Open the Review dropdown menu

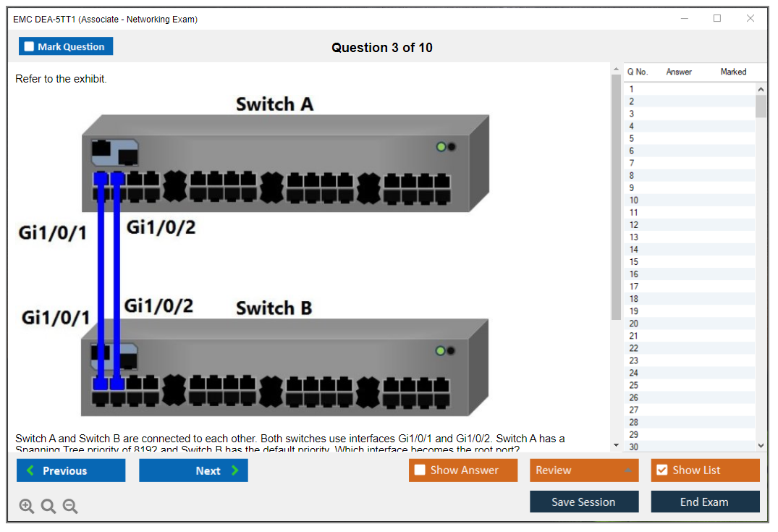tap(584, 470)
